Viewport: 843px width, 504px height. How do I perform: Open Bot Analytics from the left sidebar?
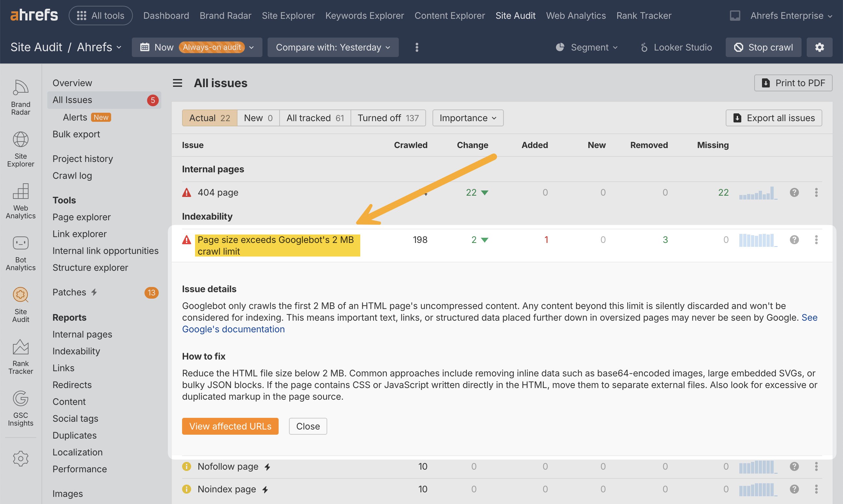pyautogui.click(x=20, y=253)
